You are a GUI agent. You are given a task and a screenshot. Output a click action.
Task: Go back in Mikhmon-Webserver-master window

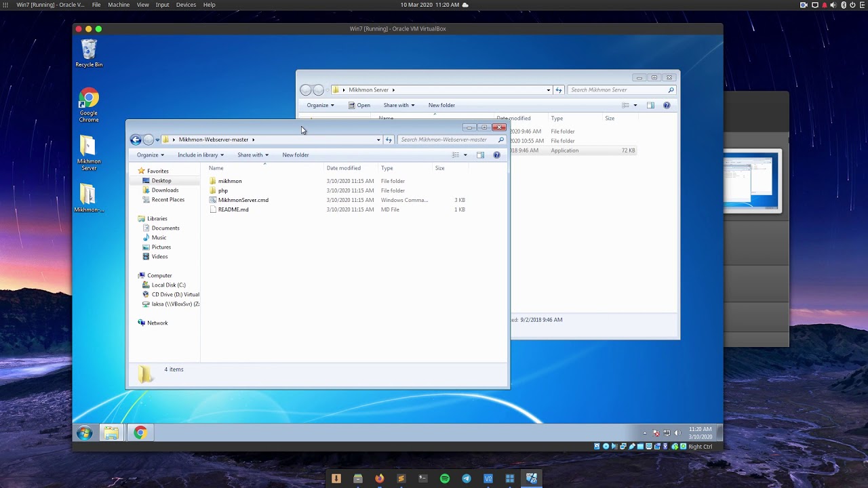pos(136,140)
